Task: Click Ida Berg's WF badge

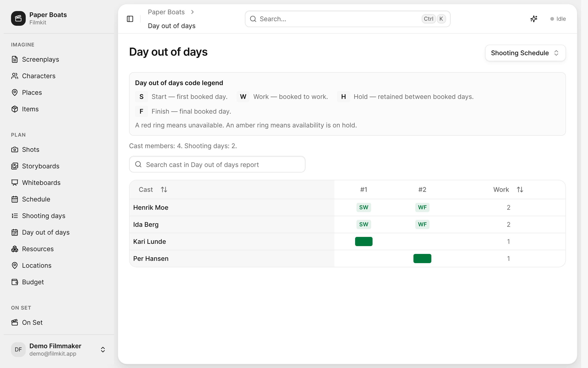Action: [x=422, y=224]
